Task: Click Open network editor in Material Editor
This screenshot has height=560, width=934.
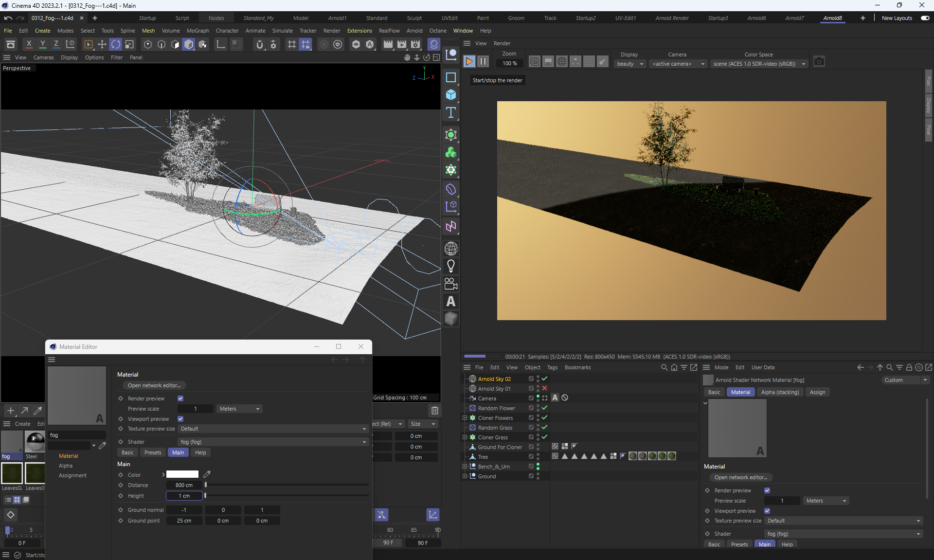Action: 154,385
